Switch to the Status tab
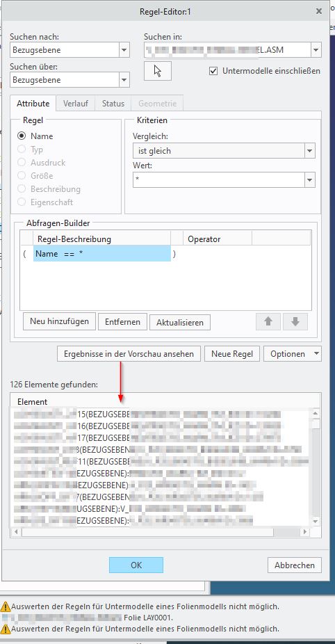Image resolution: width=335 pixels, height=644 pixels. [113, 104]
